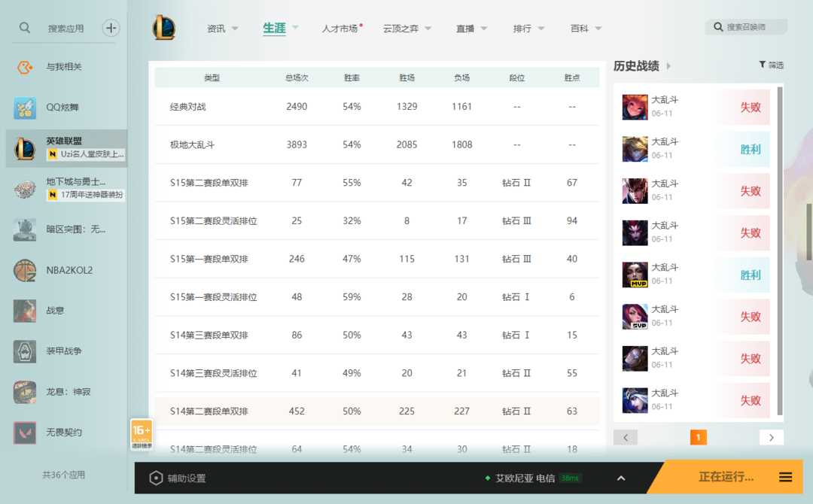Open the SVP-tagged champion portrait match
Screen dimensions: 813x504
click(635, 317)
